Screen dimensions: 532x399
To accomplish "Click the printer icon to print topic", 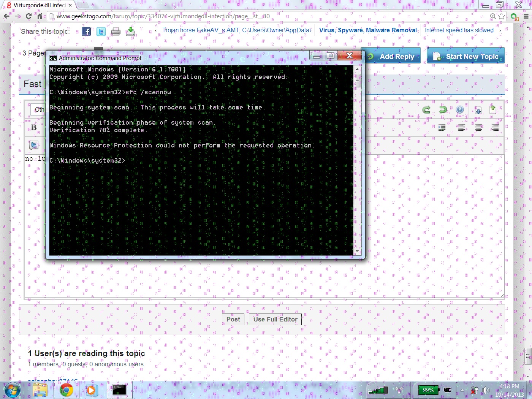I will pos(116,32).
